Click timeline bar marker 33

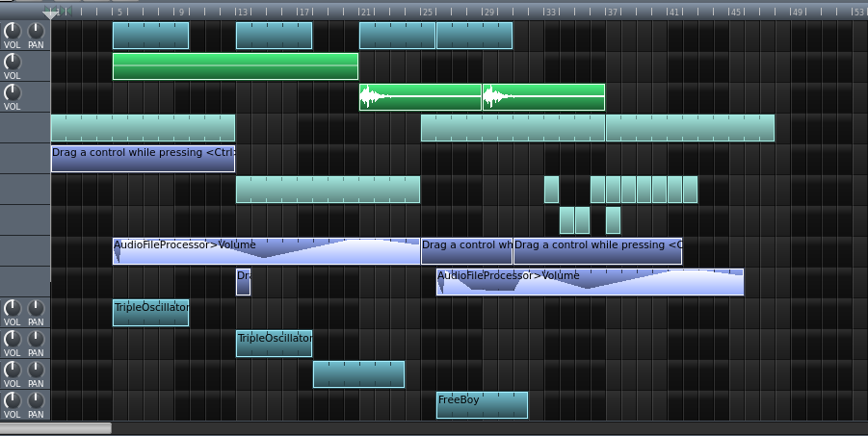[551, 12]
